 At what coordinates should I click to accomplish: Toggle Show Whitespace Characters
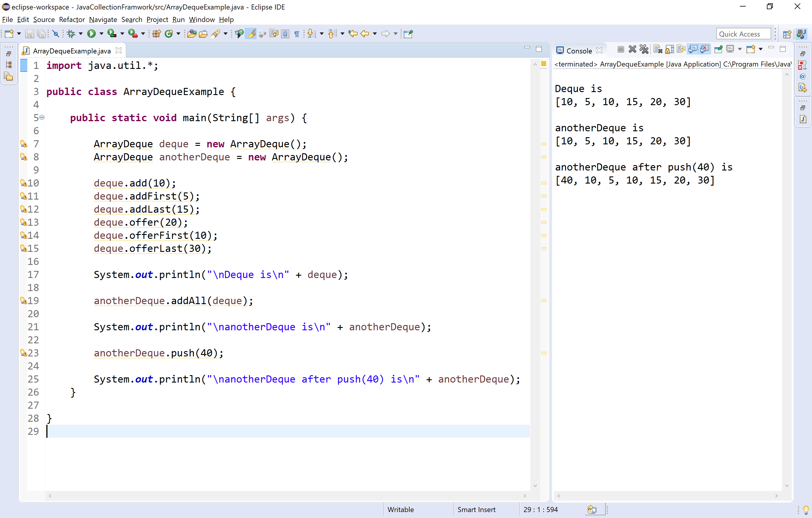coord(296,34)
